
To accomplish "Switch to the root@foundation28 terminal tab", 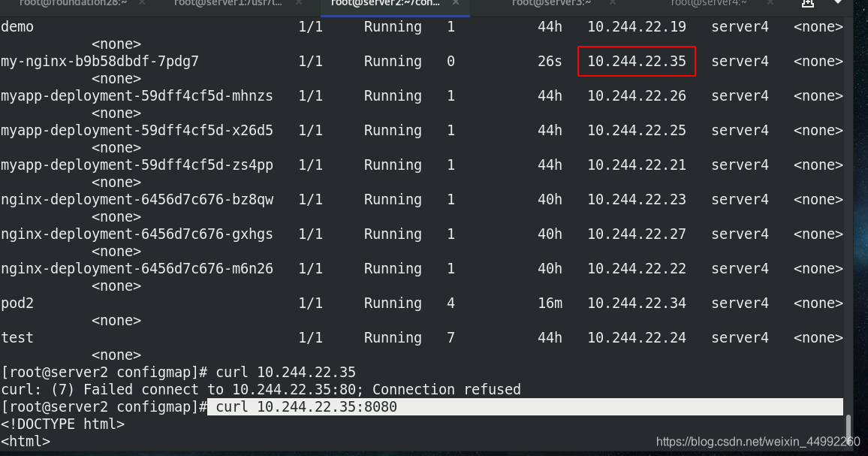I will coord(72,3).
